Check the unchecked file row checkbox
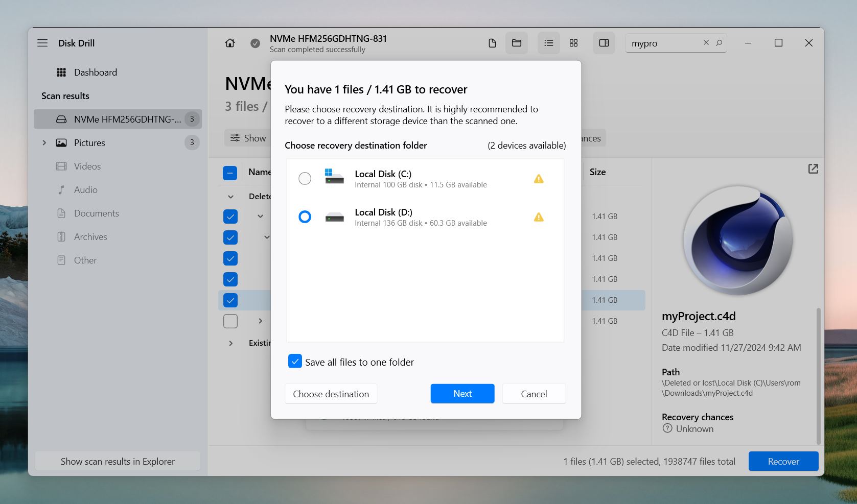This screenshot has height=504, width=857. tap(230, 321)
